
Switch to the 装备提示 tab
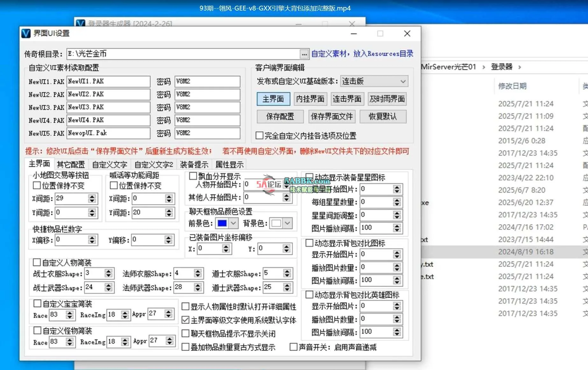(194, 164)
